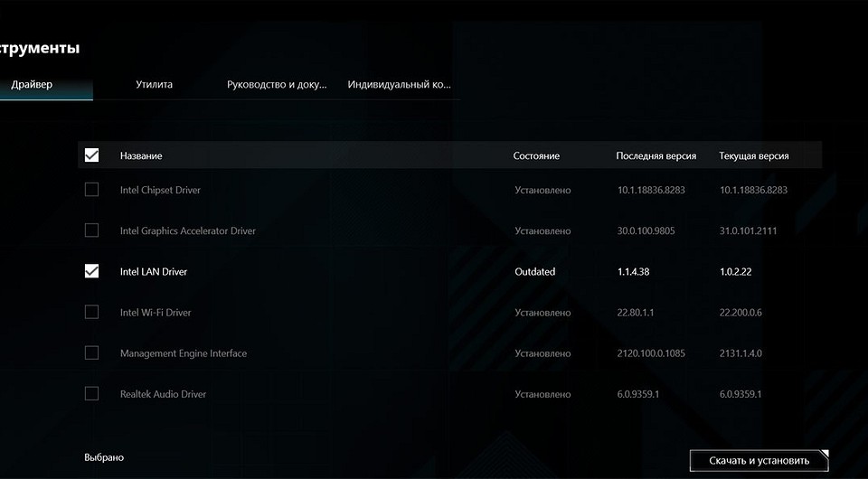Screen dimensions: 868x479
Task: Click the Последняя версия column header
Action: point(656,156)
